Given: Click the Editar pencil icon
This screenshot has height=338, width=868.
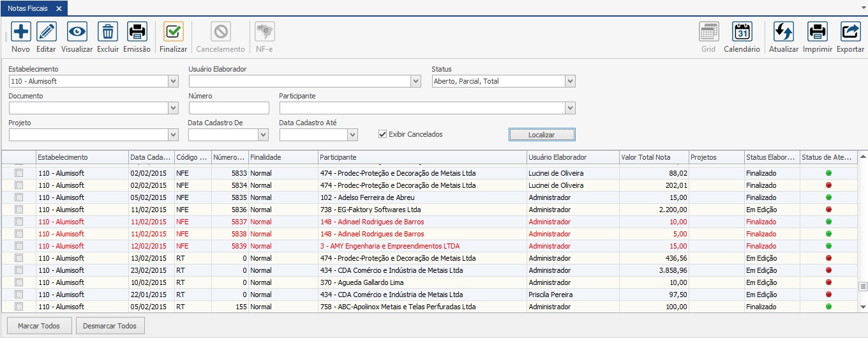Looking at the screenshot, I should tap(46, 32).
